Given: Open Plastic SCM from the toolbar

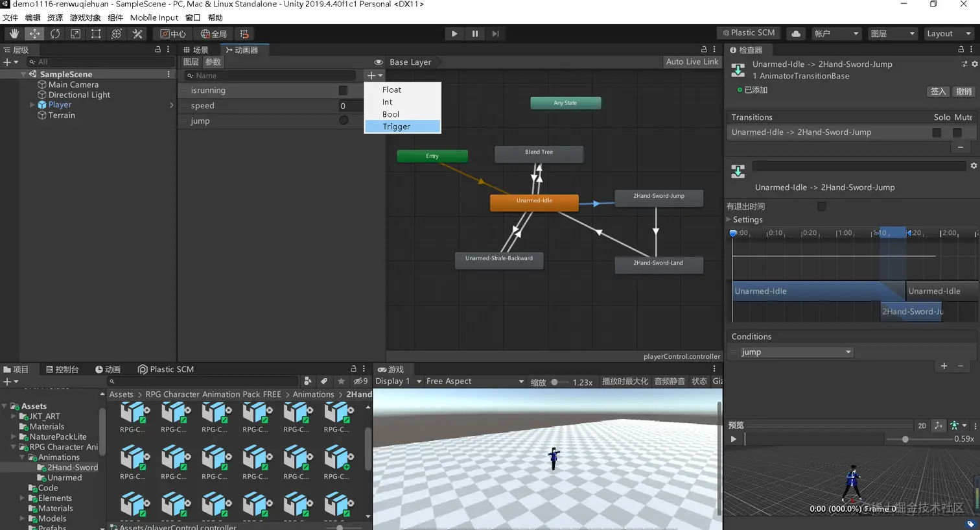Looking at the screenshot, I should click(x=749, y=33).
